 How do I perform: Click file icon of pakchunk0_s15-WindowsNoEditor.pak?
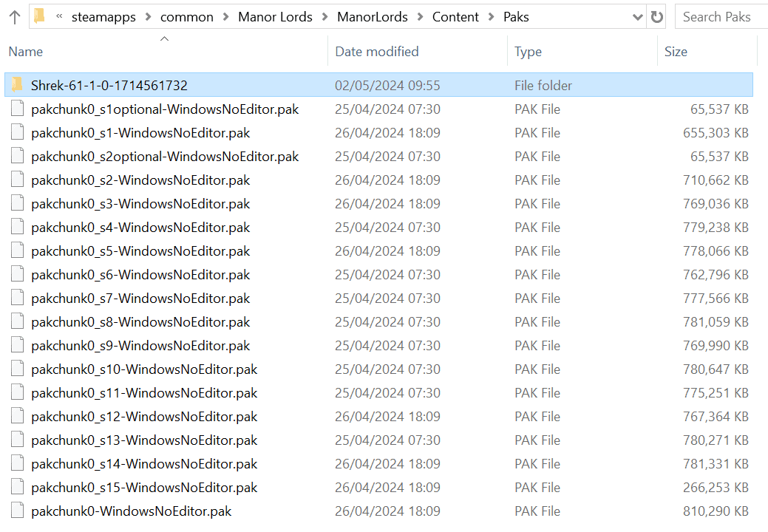(18, 487)
